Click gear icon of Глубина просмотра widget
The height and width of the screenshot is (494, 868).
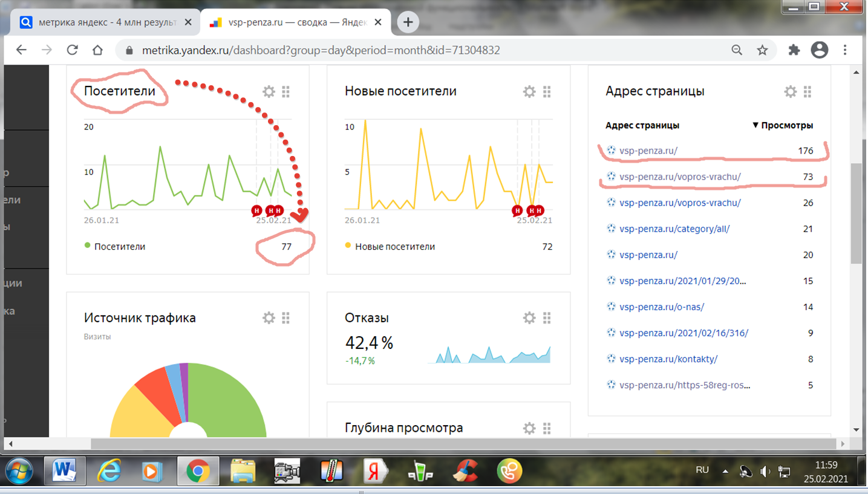tap(529, 429)
